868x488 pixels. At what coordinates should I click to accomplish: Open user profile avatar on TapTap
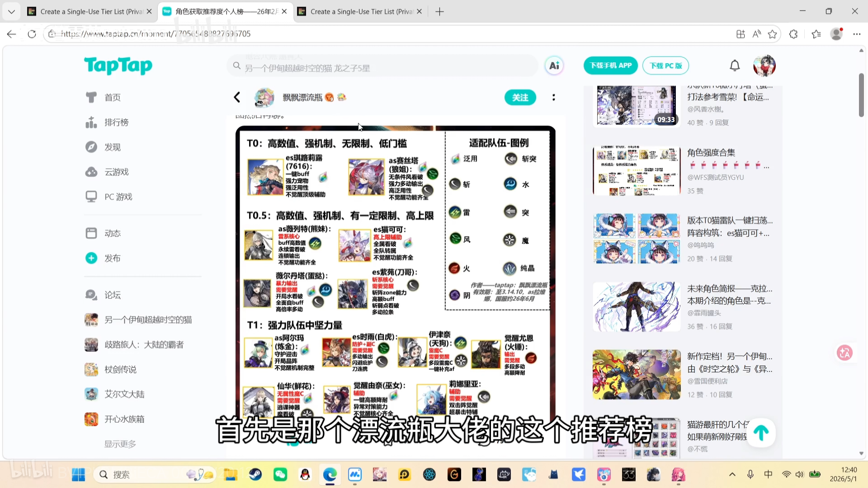(764, 66)
